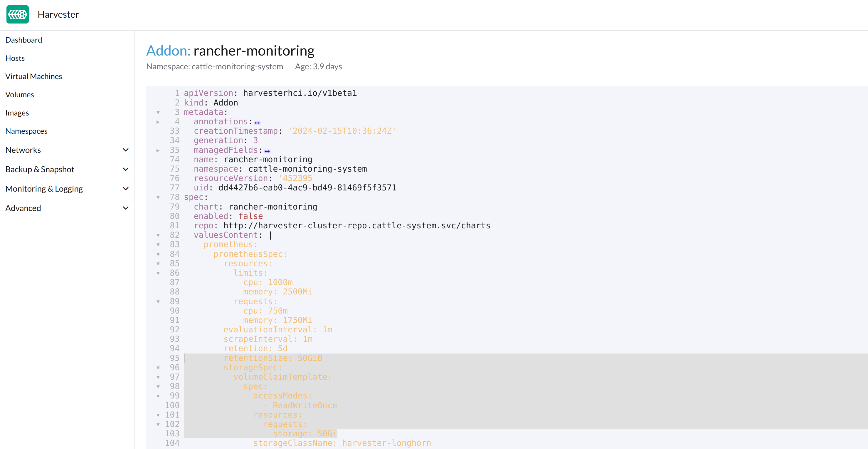Image resolution: width=868 pixels, height=449 pixels.
Task: Click 'generation: 3' line
Action: [226, 140]
